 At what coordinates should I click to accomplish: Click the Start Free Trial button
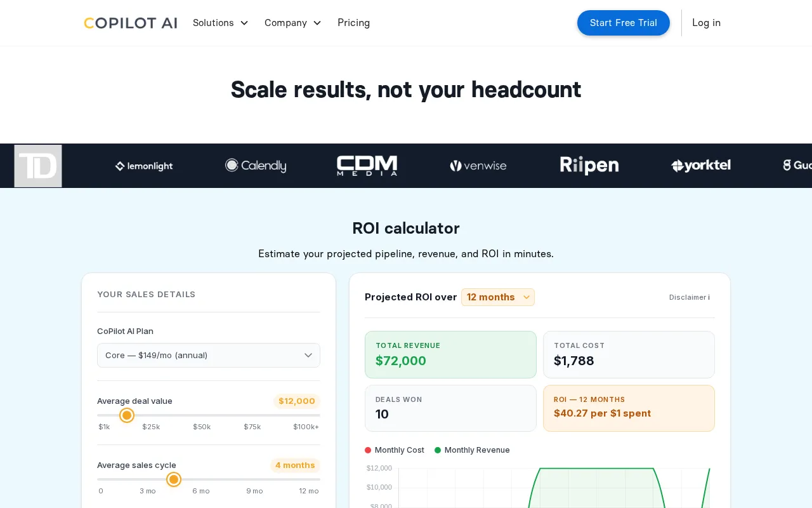(624, 23)
